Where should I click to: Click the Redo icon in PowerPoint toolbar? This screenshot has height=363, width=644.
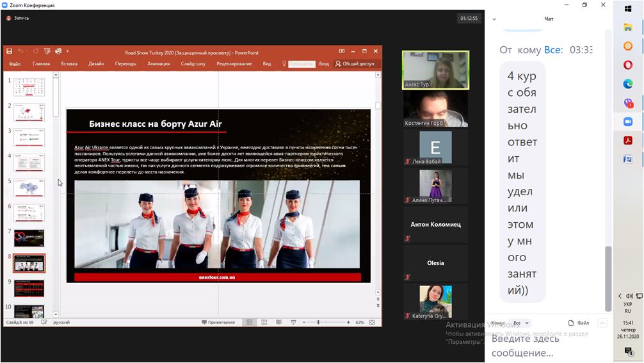point(36,51)
